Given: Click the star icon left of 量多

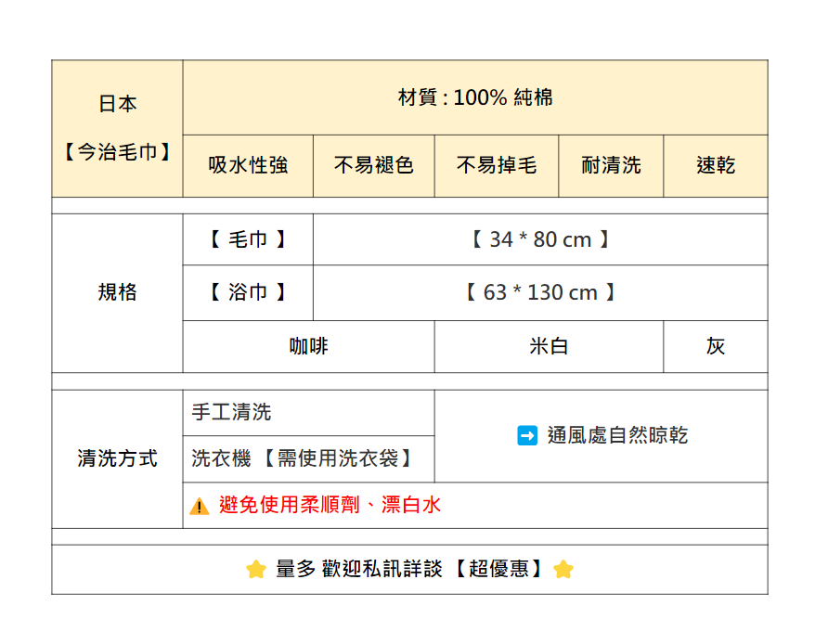Looking at the screenshot, I should (256, 570).
